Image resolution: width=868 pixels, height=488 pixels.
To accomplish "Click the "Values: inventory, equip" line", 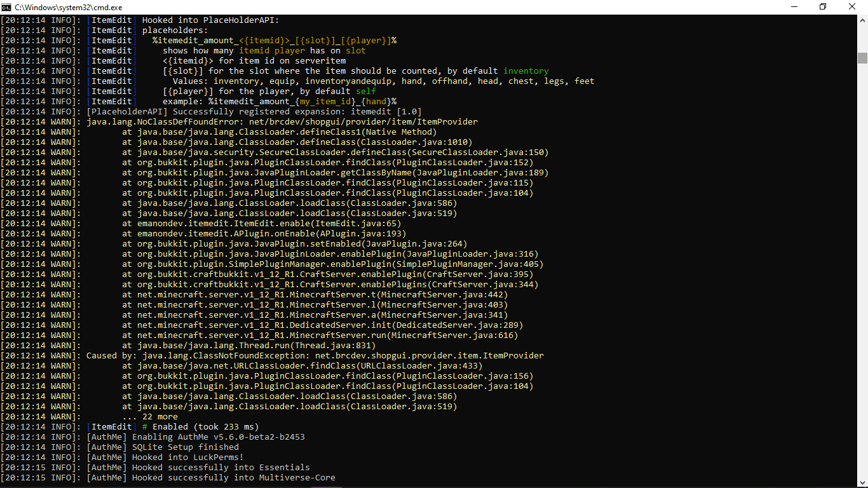I will tap(383, 81).
